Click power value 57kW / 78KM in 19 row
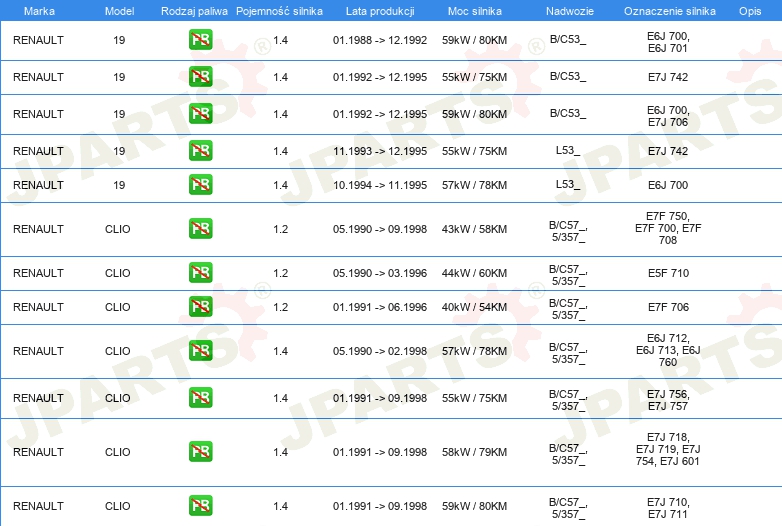This screenshot has width=782, height=526. point(474,185)
